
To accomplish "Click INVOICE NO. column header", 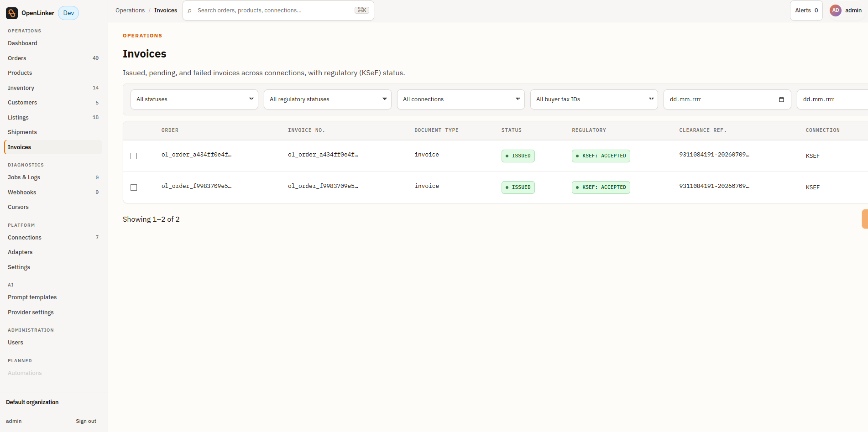I will click(x=306, y=130).
